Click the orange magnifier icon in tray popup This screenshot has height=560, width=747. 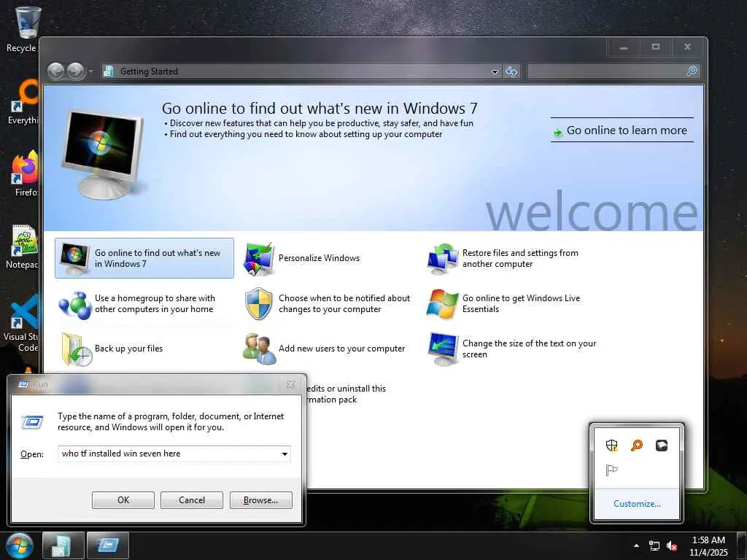click(x=636, y=446)
